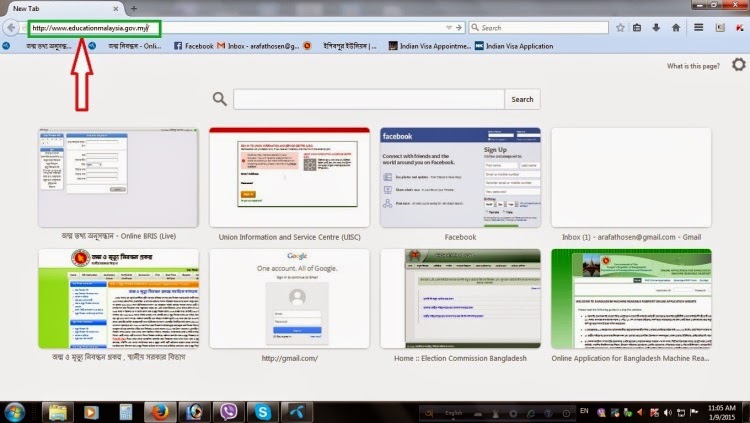Click the taskbar clock showing 11:05 AM
Screen dimensions: 750x423
click(722, 412)
